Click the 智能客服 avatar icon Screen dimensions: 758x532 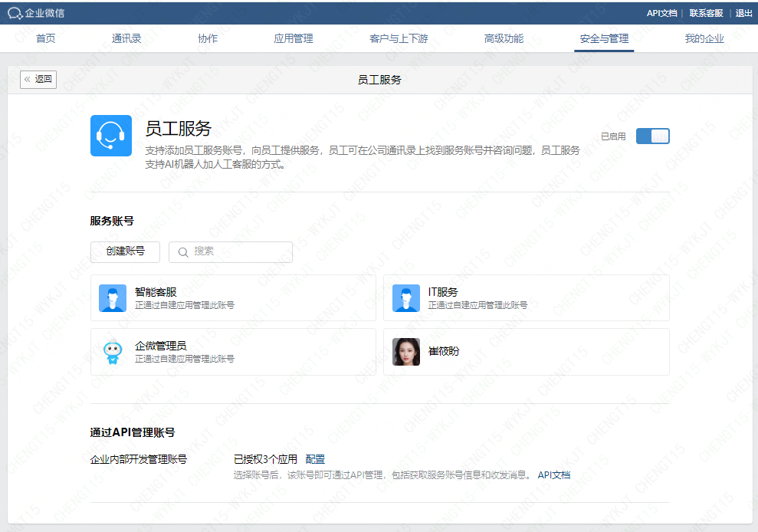pos(113,298)
